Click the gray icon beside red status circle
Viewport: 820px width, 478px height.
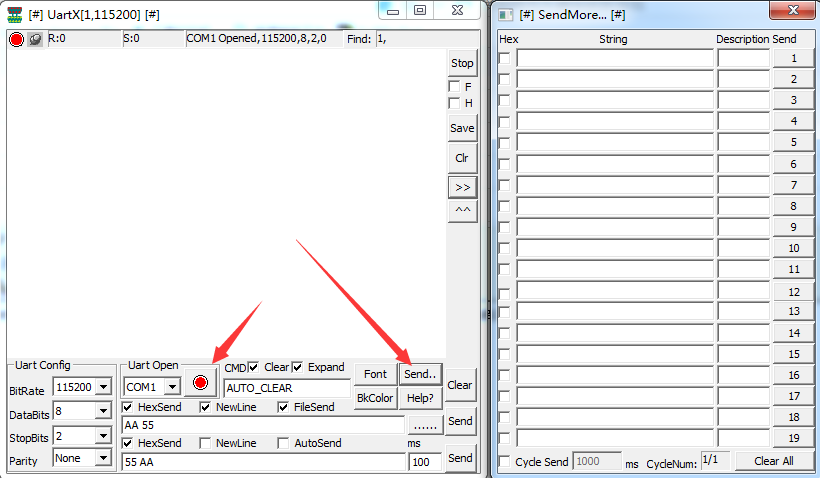pyautogui.click(x=35, y=39)
